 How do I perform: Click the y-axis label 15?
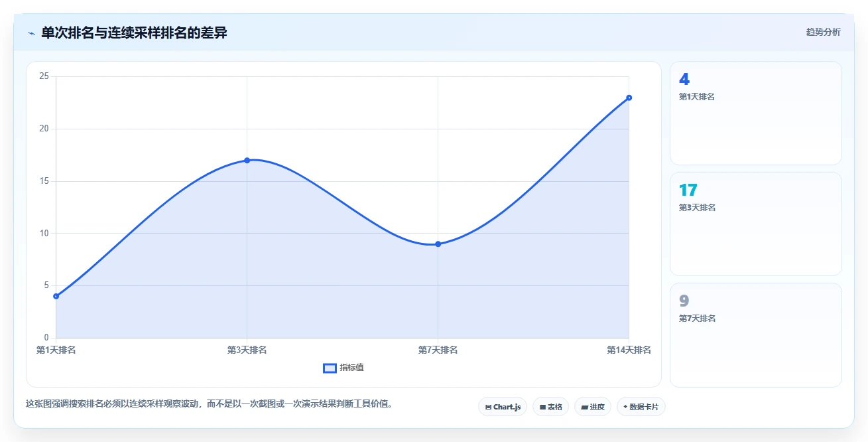44,181
